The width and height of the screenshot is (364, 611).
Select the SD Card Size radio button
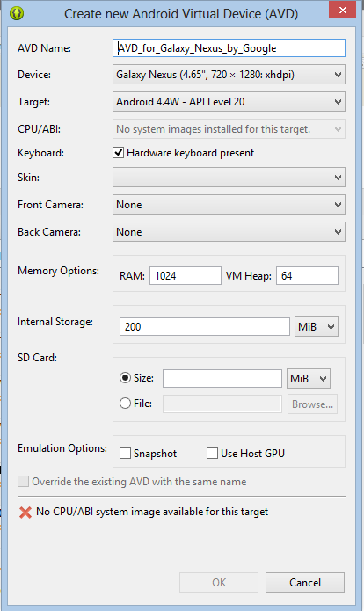pyautogui.click(x=125, y=377)
